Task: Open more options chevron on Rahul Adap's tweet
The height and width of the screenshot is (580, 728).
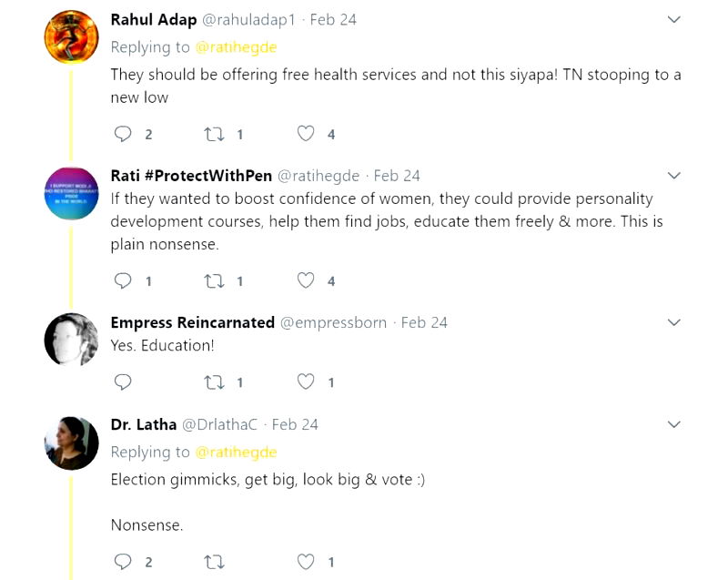Action: (x=673, y=20)
